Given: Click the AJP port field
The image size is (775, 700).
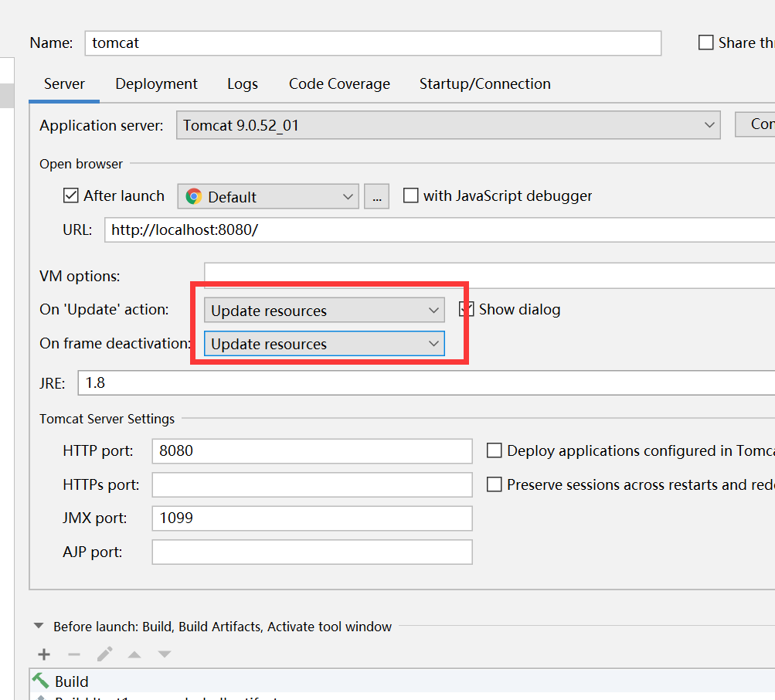Looking at the screenshot, I should point(312,552).
